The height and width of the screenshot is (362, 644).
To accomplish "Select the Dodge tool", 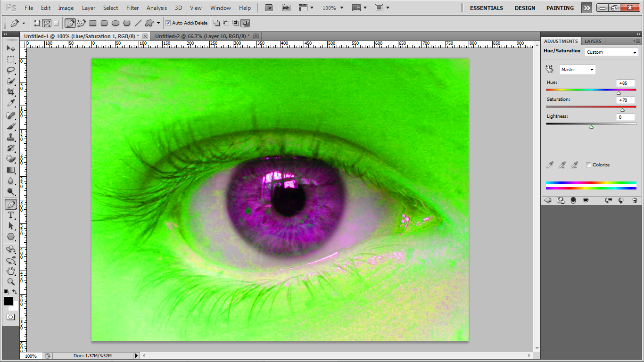I will coord(10,191).
